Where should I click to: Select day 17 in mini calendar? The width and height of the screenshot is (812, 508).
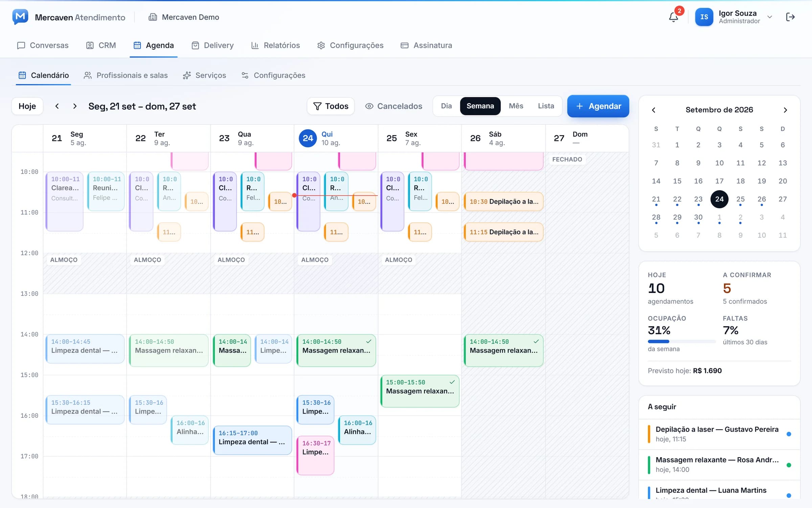pos(719,181)
